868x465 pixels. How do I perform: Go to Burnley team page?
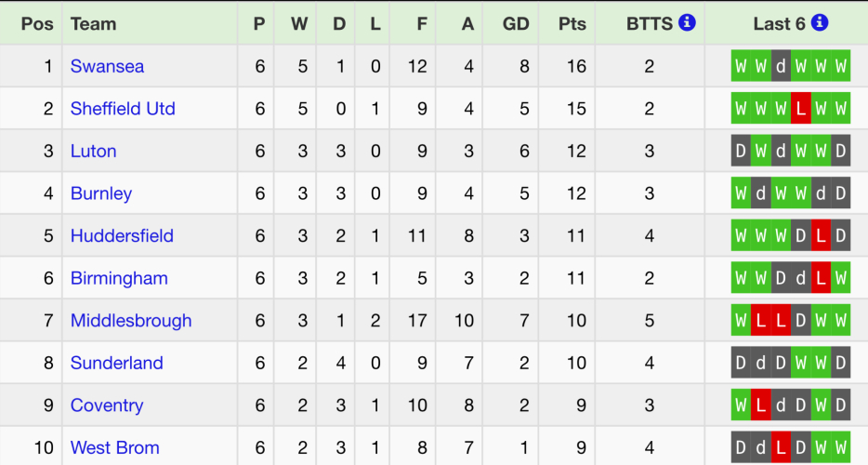coord(101,193)
